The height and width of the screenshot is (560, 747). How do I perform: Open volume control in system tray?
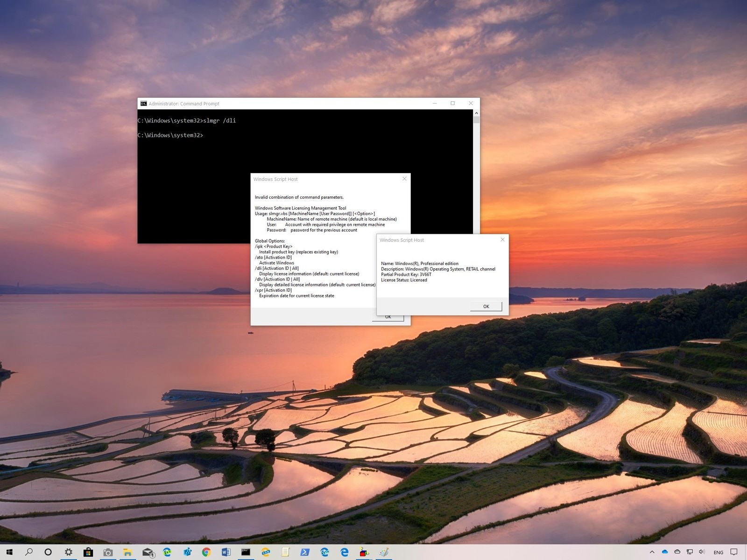click(702, 552)
